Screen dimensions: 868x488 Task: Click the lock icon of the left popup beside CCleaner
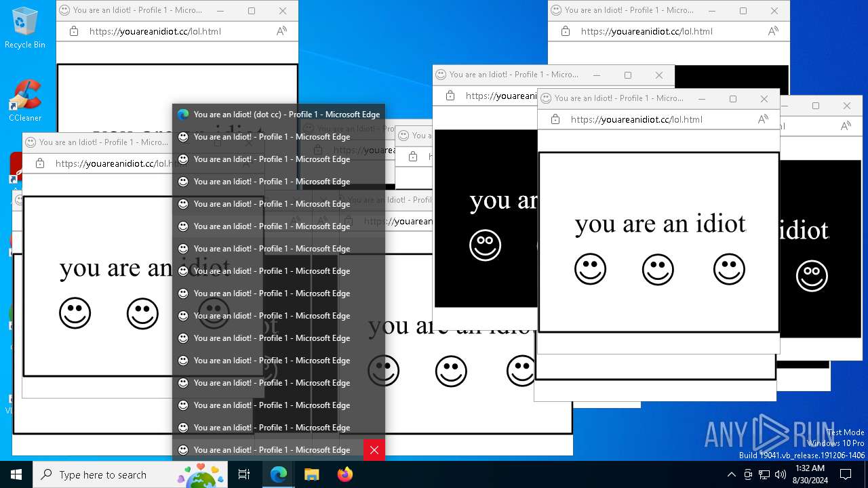[x=40, y=163]
